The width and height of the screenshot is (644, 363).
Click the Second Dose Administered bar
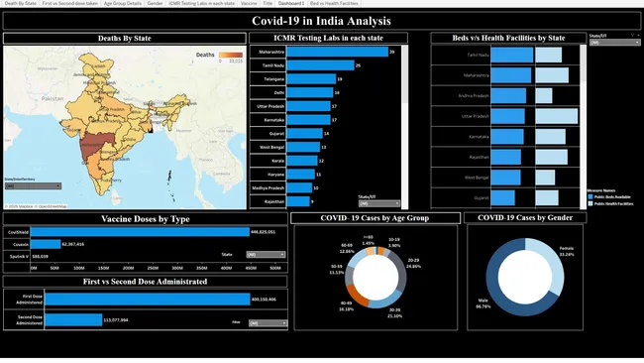pos(73,319)
